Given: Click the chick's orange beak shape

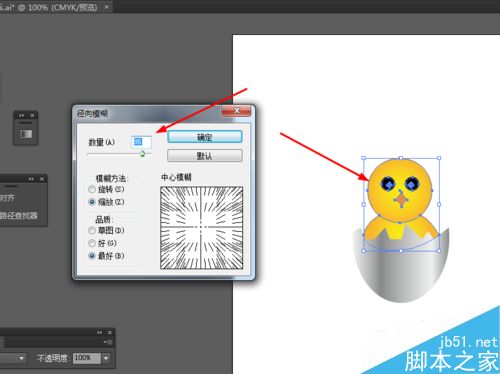Looking at the screenshot, I should click(x=402, y=199).
